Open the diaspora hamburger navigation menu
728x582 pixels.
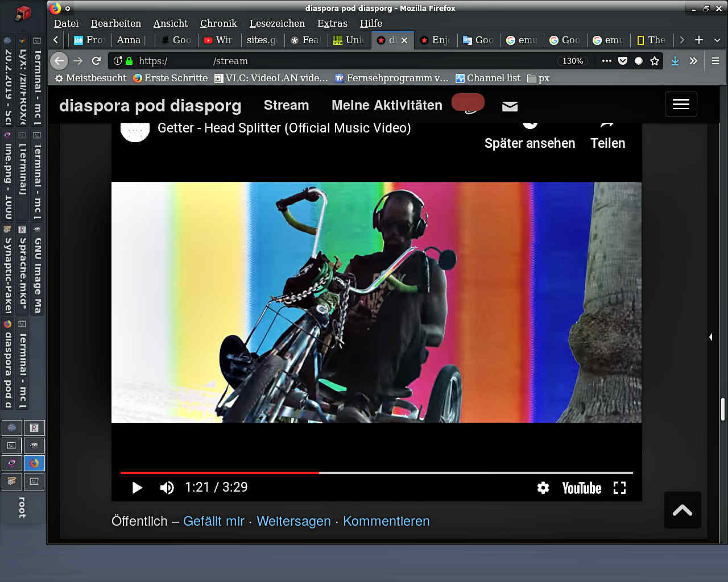coord(681,104)
